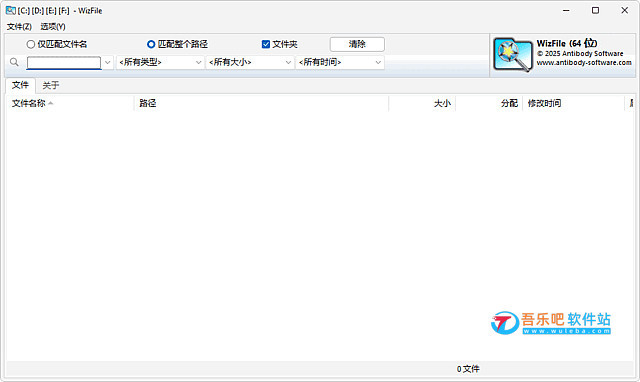Screen dimensions: 640x382
Task: Close the WizFile window
Action: pos(624,11)
